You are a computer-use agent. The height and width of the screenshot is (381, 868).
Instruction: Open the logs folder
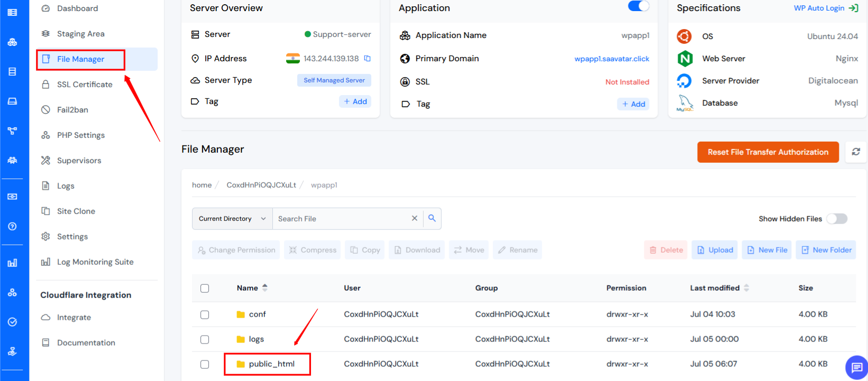[250, 339]
